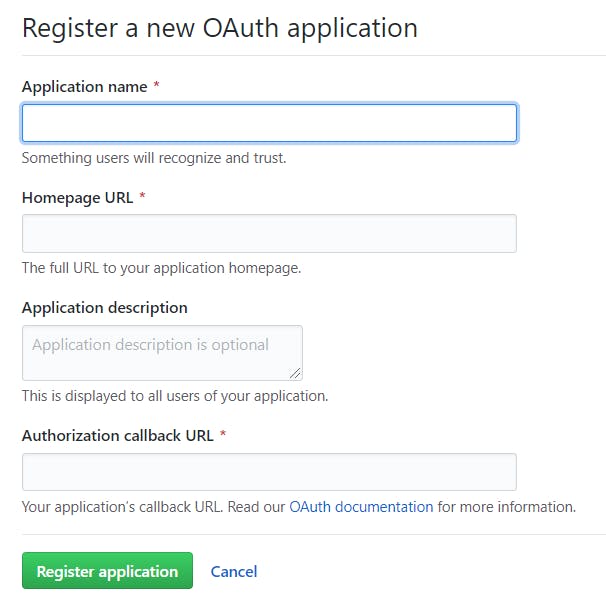Viewport: 606px width, 614px height.
Task: Open the OAuth documentation link
Action: pyautogui.click(x=361, y=507)
